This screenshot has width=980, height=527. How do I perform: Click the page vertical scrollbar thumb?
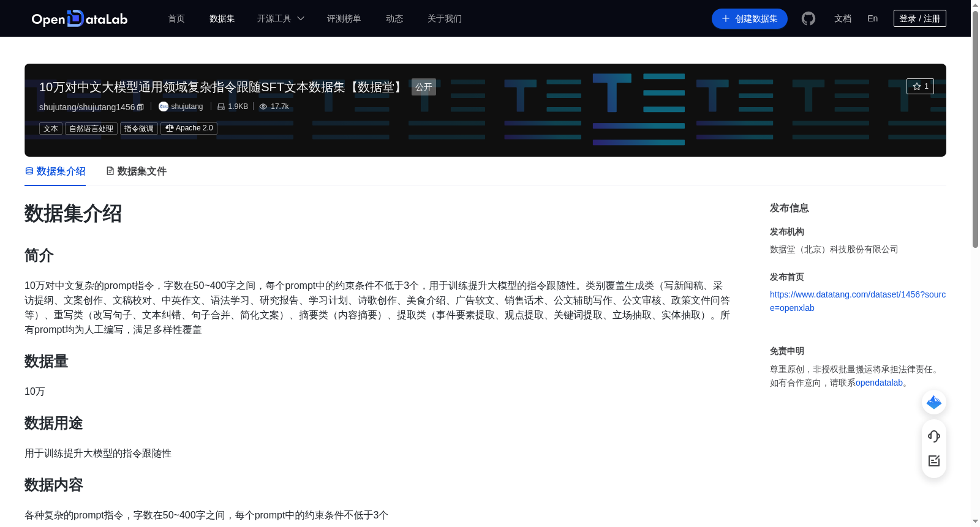(975, 129)
